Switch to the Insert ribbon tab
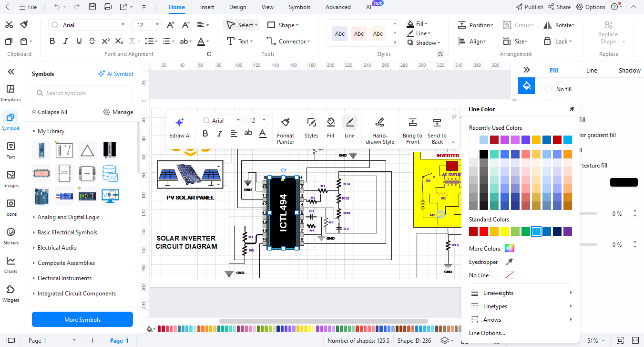The image size is (644, 347). (207, 7)
